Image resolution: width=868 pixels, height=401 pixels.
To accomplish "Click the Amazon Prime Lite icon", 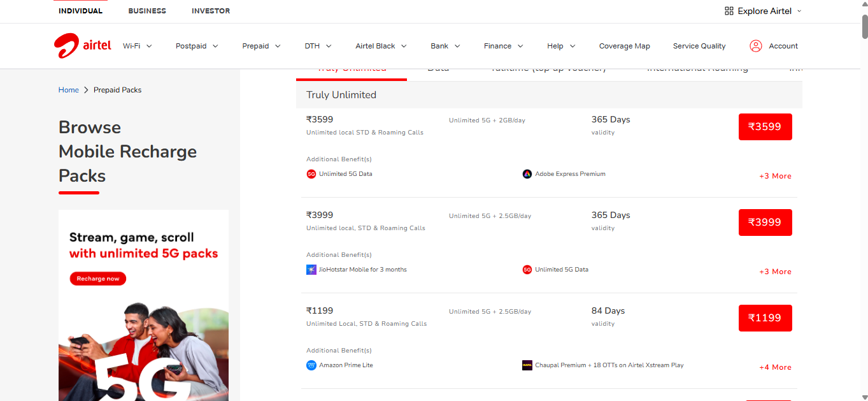I will (311, 365).
